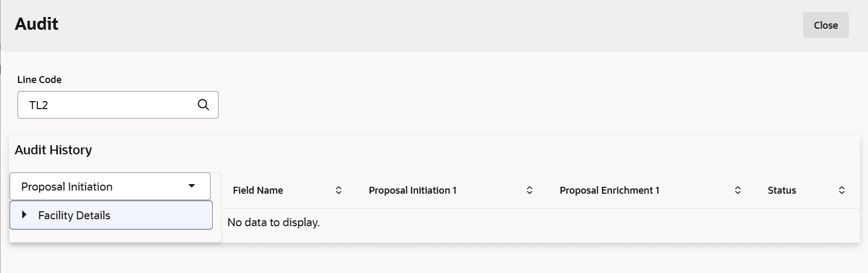Click the search magnifier in Line Code
This screenshot has height=273, width=868.
click(x=203, y=105)
